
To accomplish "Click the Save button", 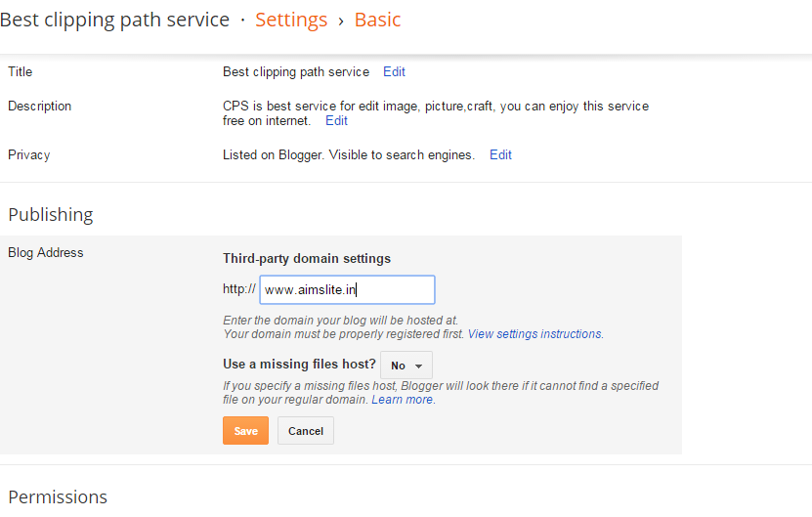I will (245, 431).
